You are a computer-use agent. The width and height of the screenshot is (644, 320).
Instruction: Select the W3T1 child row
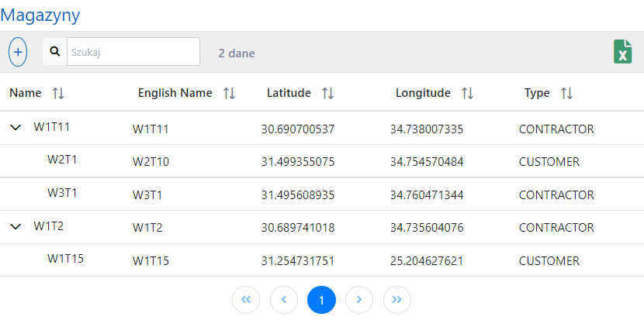(62, 194)
